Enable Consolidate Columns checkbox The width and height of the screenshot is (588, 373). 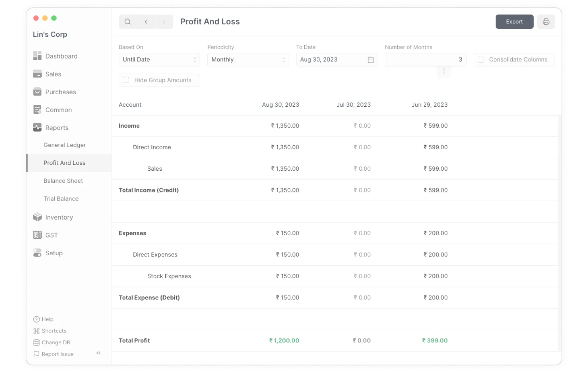pos(481,60)
